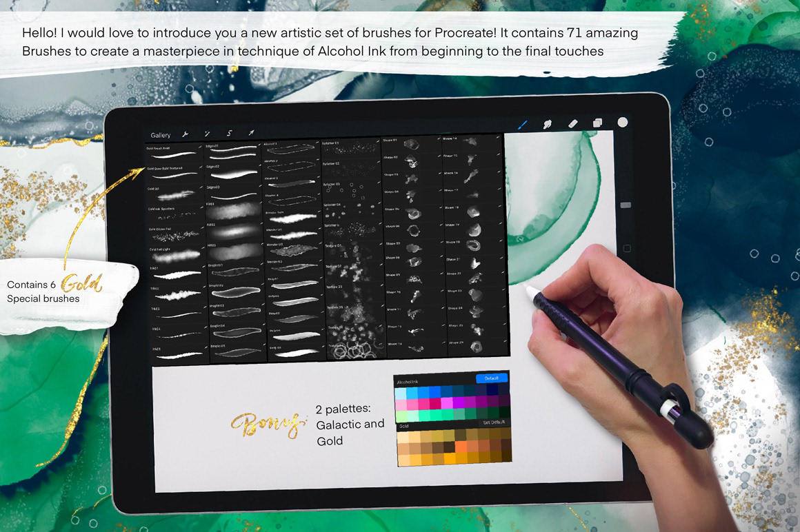This screenshot has width=800, height=532.
Task: Select the Gold Foil Light brush
Action: pyautogui.click(x=177, y=255)
